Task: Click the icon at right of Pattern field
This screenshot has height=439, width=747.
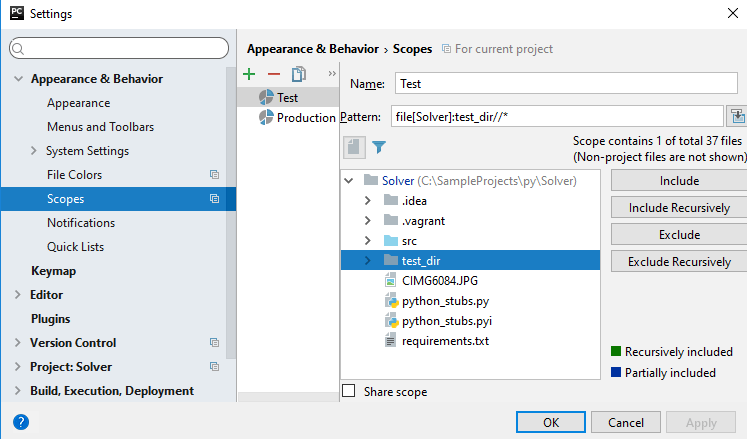Action: (x=737, y=117)
